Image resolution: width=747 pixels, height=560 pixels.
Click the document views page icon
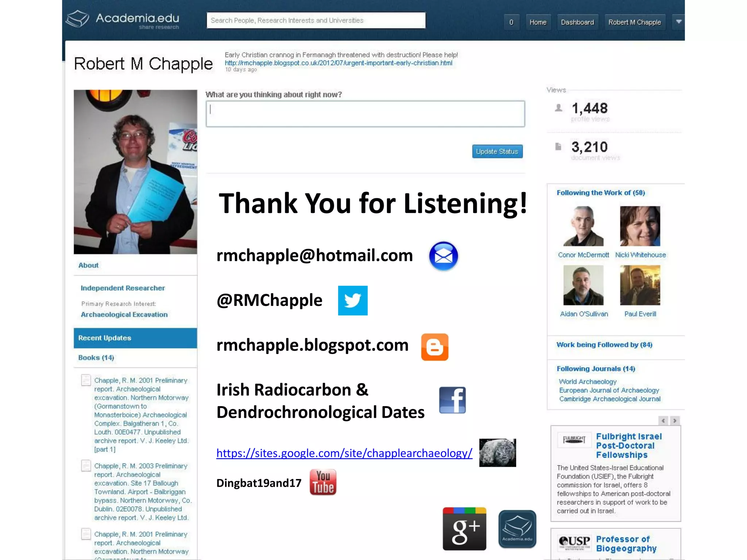pyautogui.click(x=558, y=147)
